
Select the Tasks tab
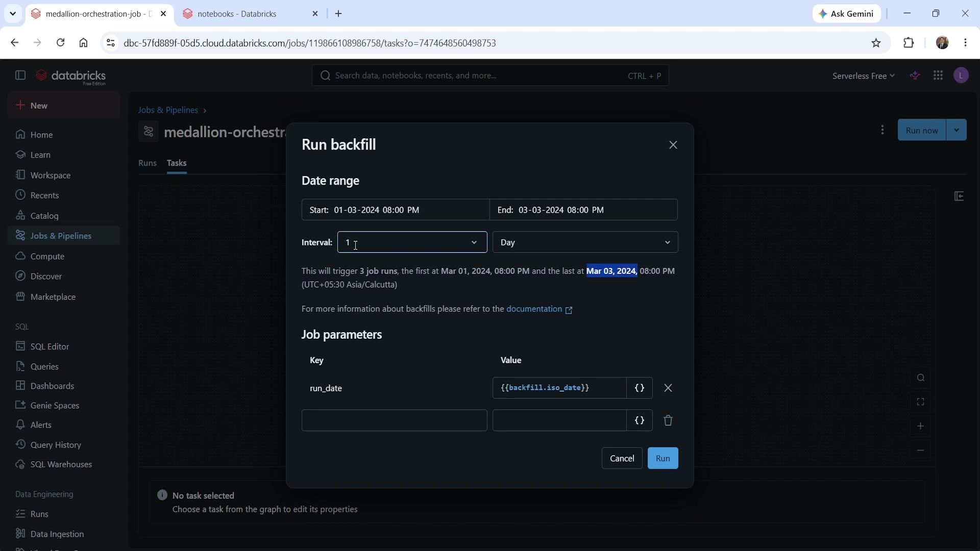(177, 163)
